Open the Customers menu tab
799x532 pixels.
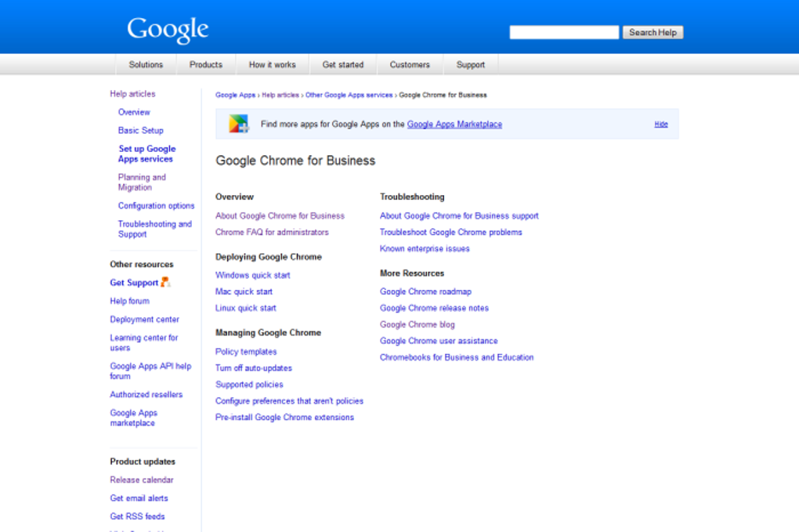pos(410,65)
